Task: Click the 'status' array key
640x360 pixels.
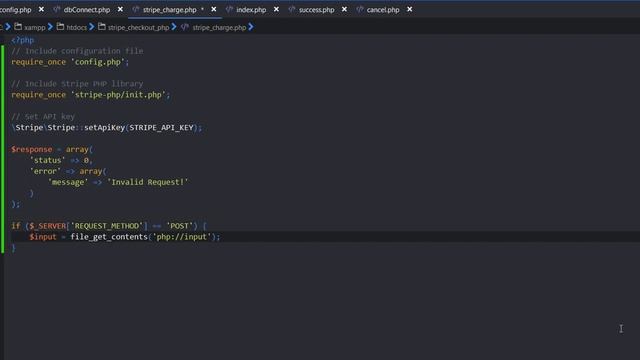Action: pos(47,160)
